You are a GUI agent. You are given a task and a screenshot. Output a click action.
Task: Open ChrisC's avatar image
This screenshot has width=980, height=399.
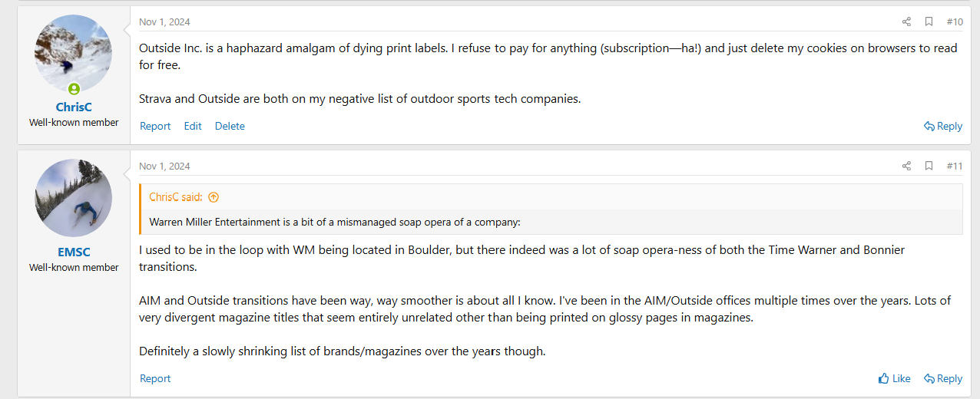[x=74, y=53]
